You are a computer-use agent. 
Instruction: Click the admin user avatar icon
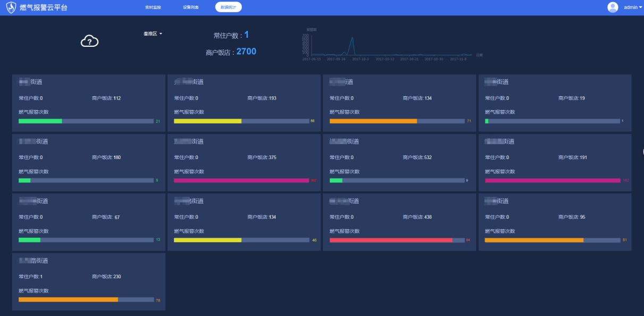click(x=613, y=7)
